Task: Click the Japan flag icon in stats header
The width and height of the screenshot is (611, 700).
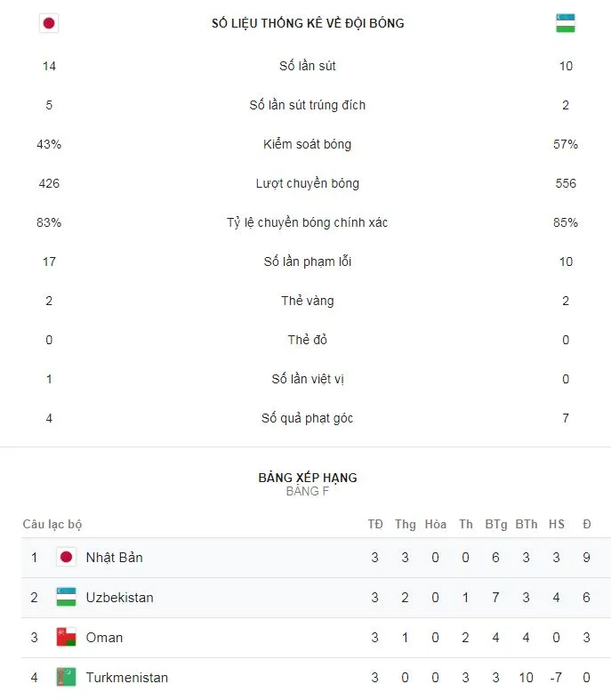Action: 49,24
